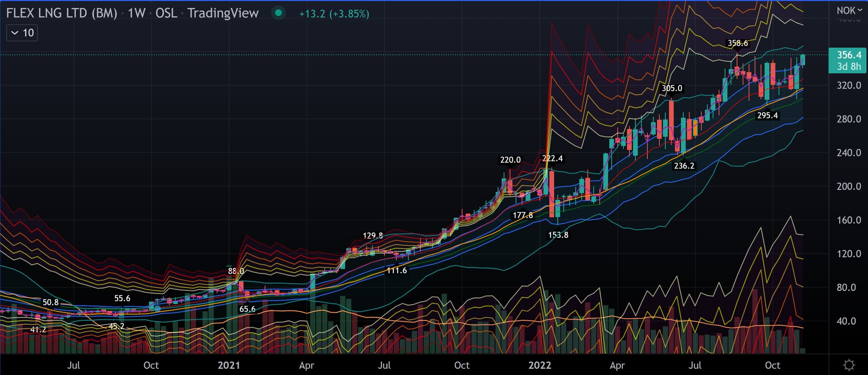The height and width of the screenshot is (375, 868).
Task: Click the 2021 label on time axis
Action: pyautogui.click(x=229, y=365)
